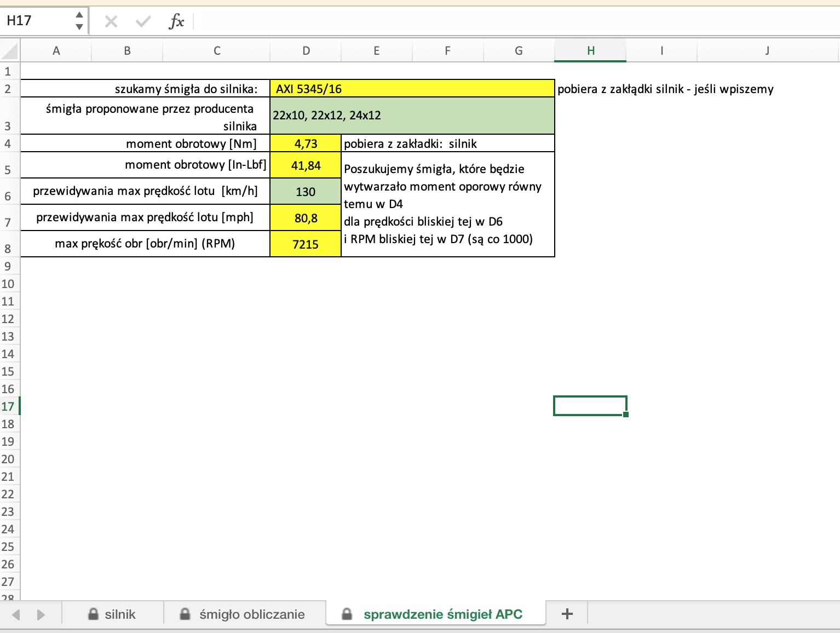Click the add new sheet plus icon

tap(567, 614)
